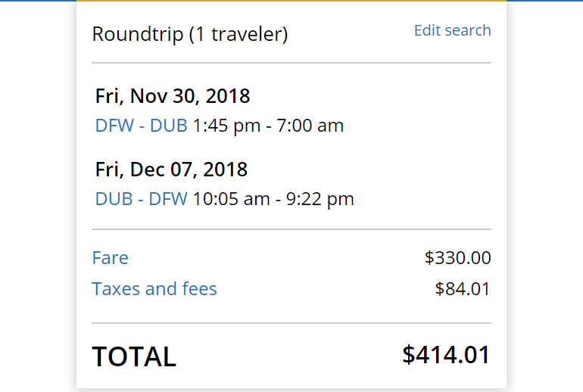
Task: Click the divider line below the Roundtrip heading
Action: (291, 63)
